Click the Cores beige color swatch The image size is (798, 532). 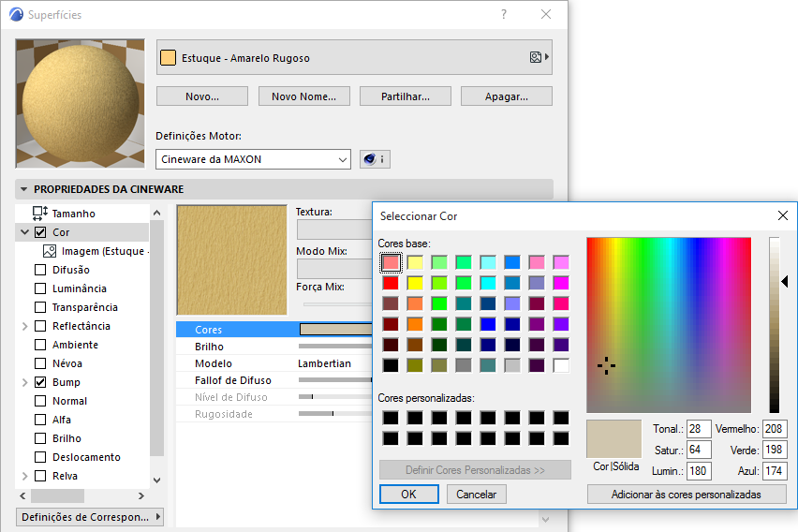(x=336, y=330)
